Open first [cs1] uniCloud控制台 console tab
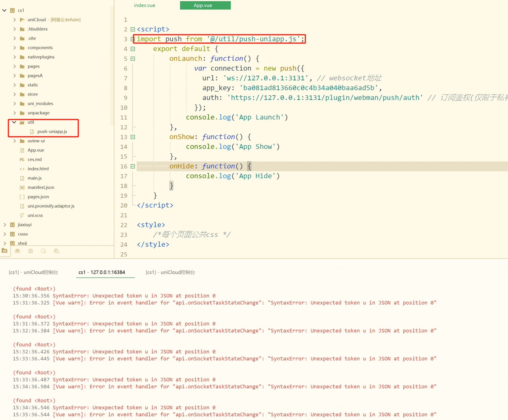Viewport: 508px width, 420px height. click(x=33, y=272)
